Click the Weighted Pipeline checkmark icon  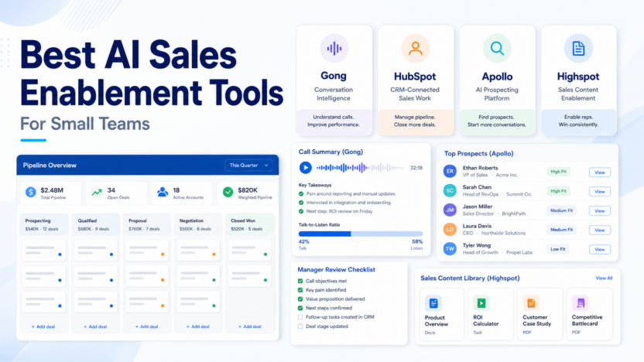228,192
